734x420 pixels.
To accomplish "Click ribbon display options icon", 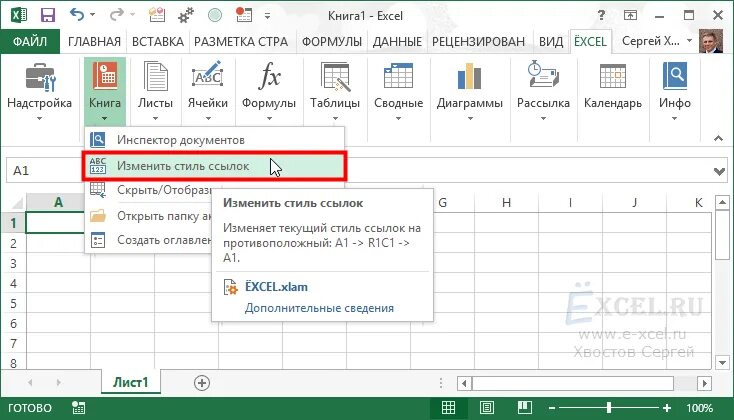I will [x=630, y=15].
